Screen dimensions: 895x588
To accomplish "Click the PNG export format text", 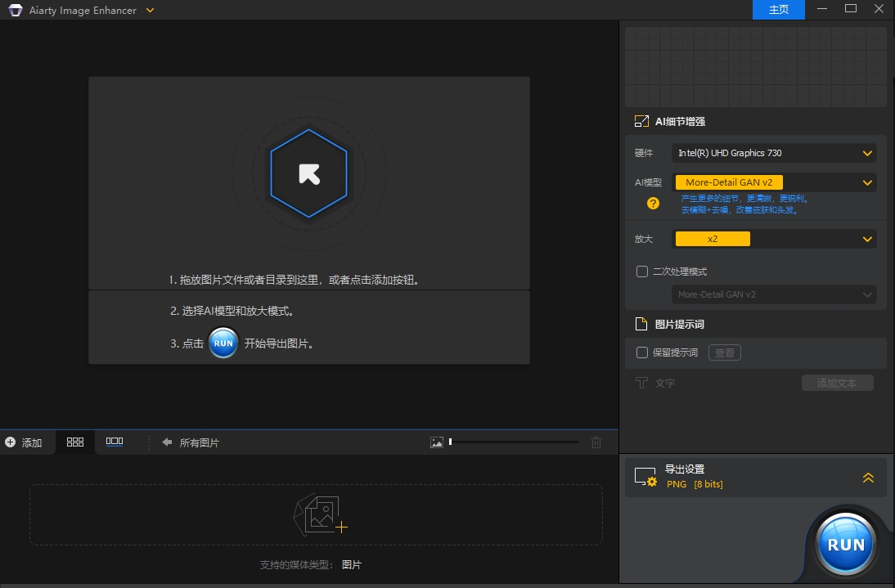I will click(677, 484).
